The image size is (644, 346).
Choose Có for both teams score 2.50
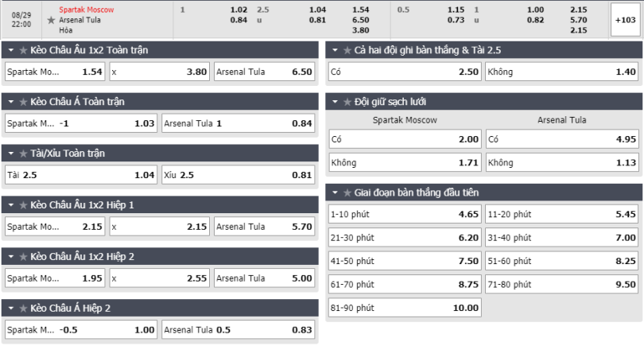[405, 72]
